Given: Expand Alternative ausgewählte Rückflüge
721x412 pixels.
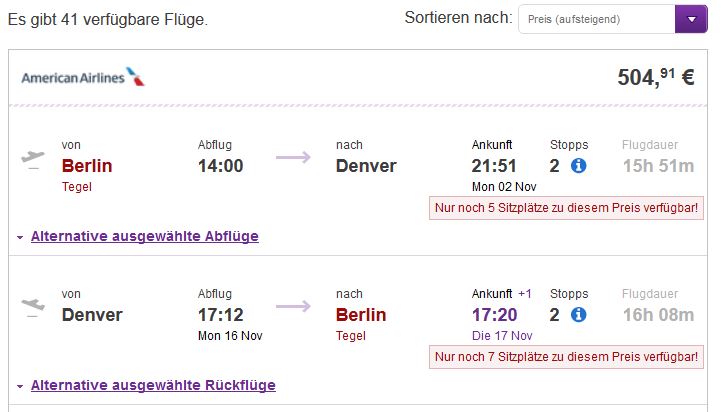Looking at the screenshot, I should (153, 385).
